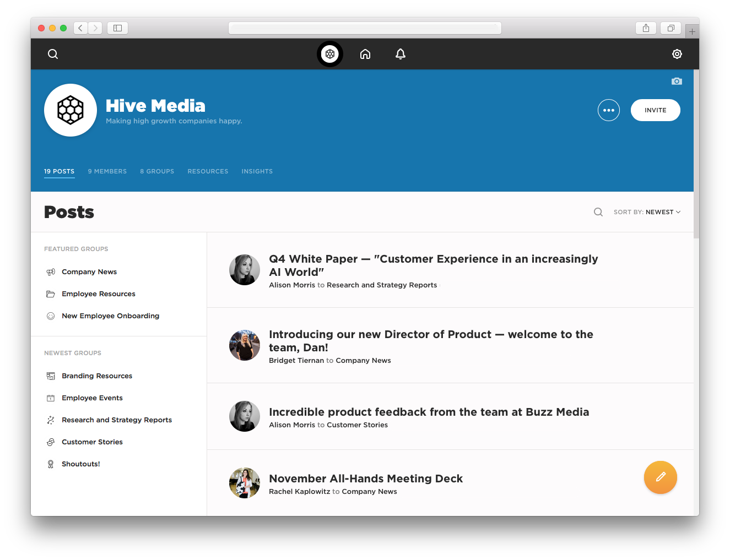Click "Research and Strategy Reports" under Q4 post

[382, 285]
